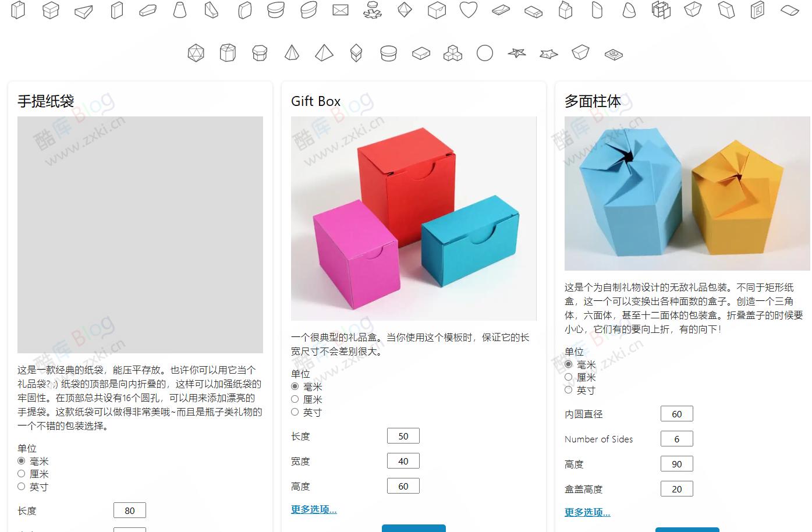Focus 多面柱体 高度 field showing 90
Image resolution: width=812 pixels, height=532 pixels.
[x=677, y=464]
